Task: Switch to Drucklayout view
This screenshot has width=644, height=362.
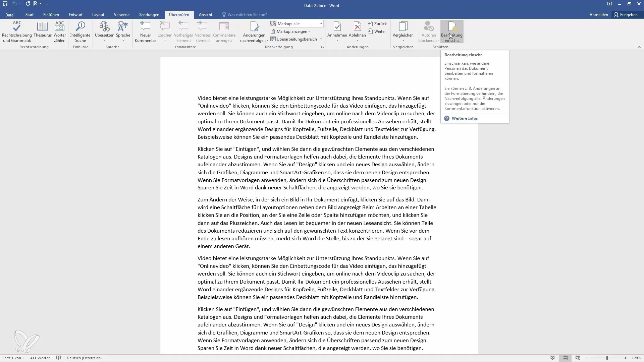Action: [565, 358]
